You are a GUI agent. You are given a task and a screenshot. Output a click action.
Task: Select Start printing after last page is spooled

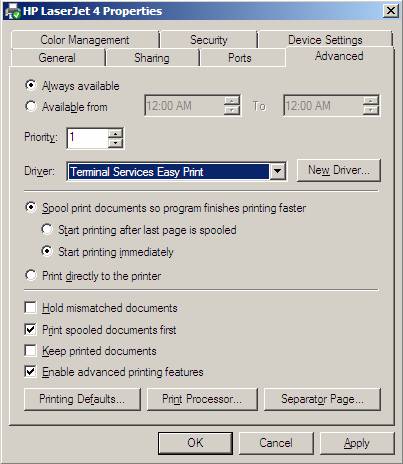coord(47,229)
